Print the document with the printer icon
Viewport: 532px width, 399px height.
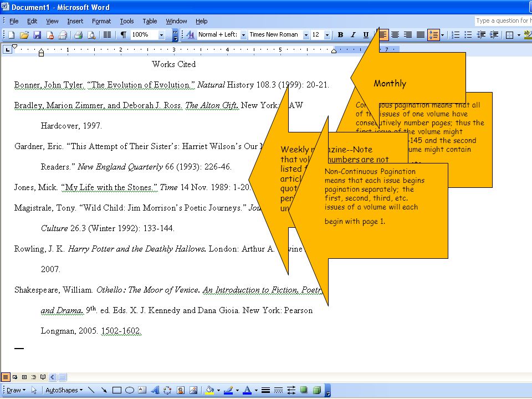pos(78,35)
